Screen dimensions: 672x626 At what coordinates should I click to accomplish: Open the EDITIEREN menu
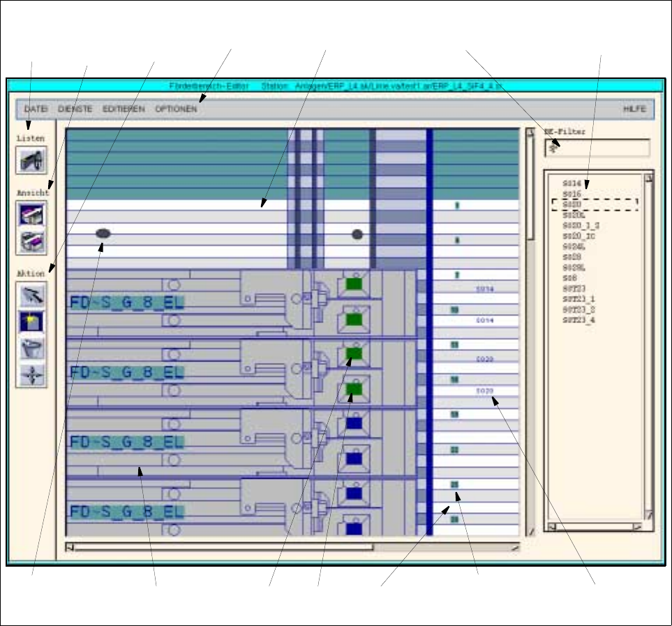pos(124,109)
